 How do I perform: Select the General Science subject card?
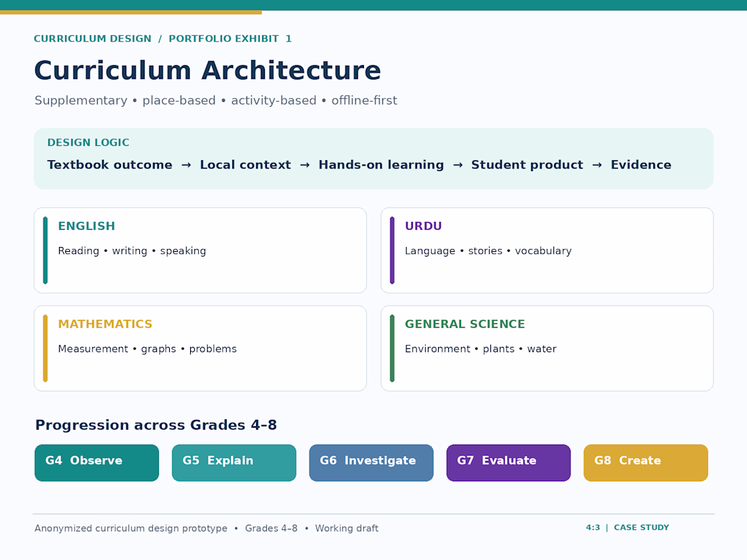pos(547,349)
